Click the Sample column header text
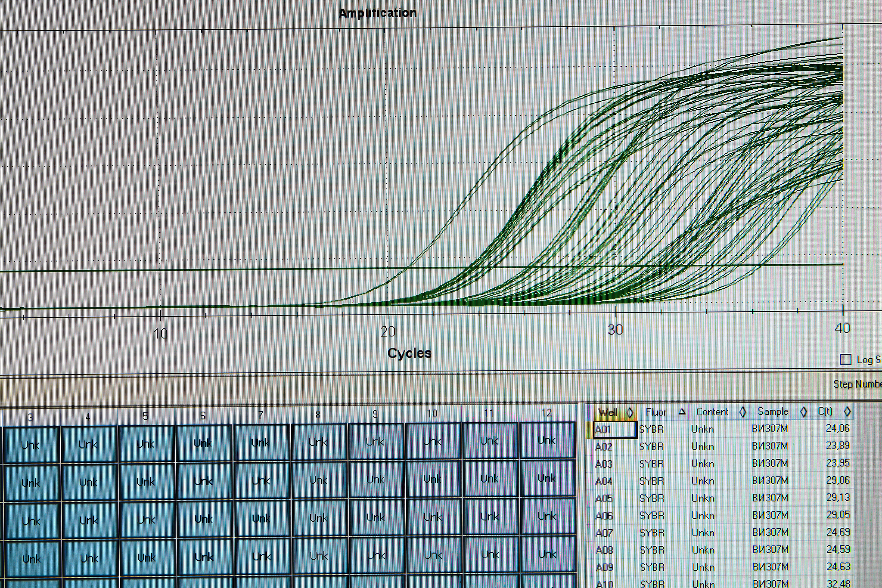Screen dimensions: 882x588 [773, 412]
